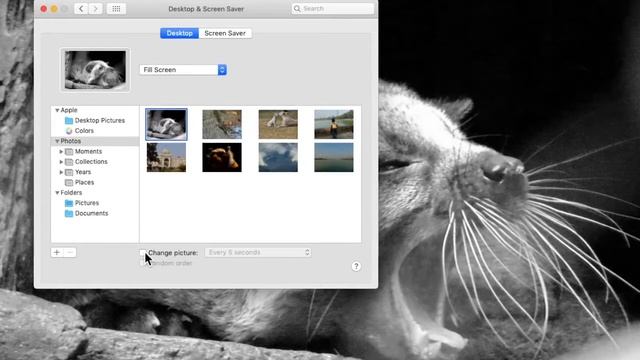The height and width of the screenshot is (360, 640).
Task: Open help with the question mark button
Action: coord(356,266)
